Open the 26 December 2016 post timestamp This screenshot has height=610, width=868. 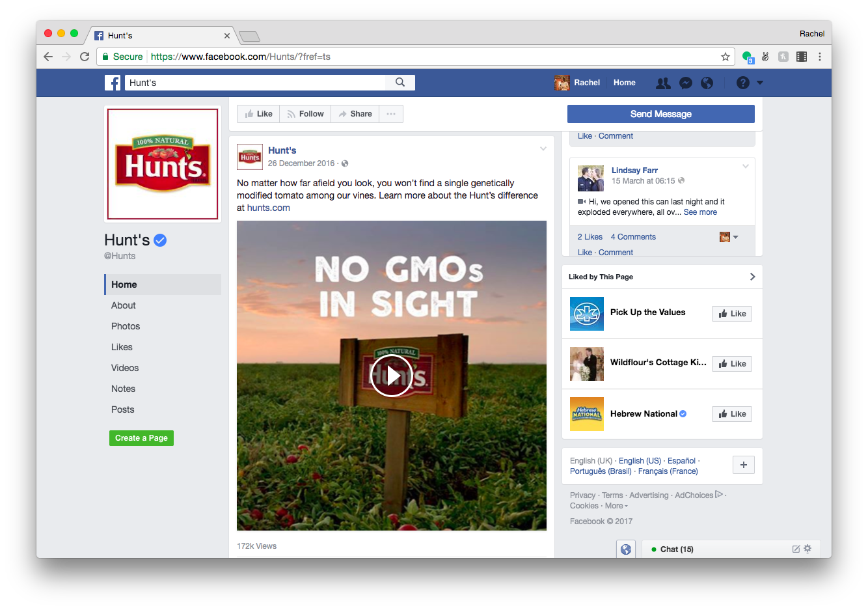tap(301, 163)
